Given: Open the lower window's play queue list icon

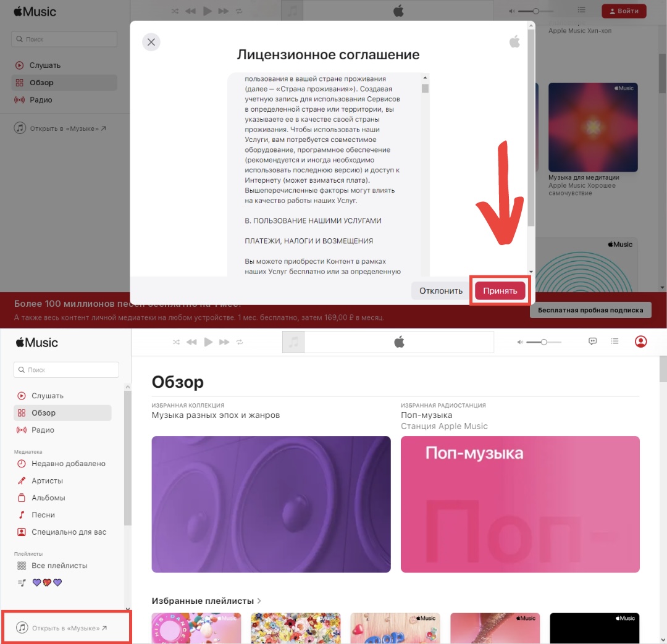Looking at the screenshot, I should click(615, 341).
